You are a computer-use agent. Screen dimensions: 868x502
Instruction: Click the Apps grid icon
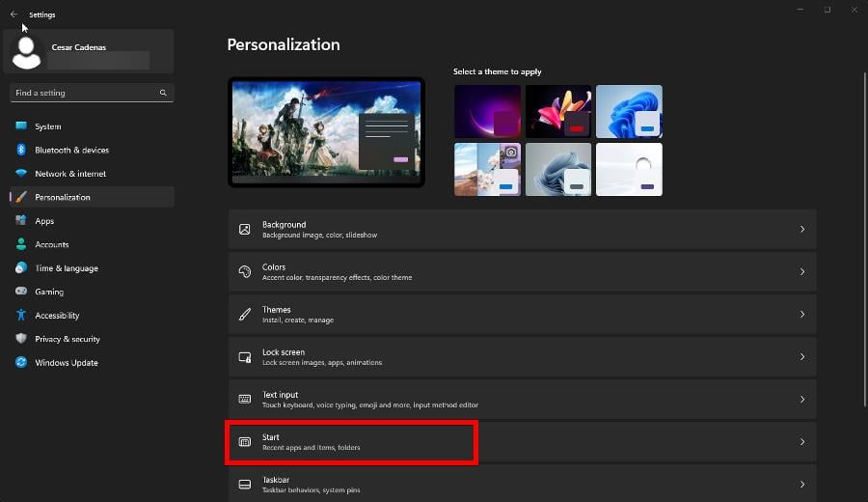pos(21,220)
